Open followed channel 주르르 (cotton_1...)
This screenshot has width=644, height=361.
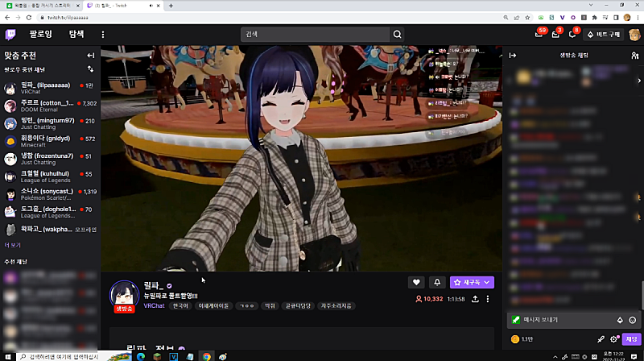(50, 106)
